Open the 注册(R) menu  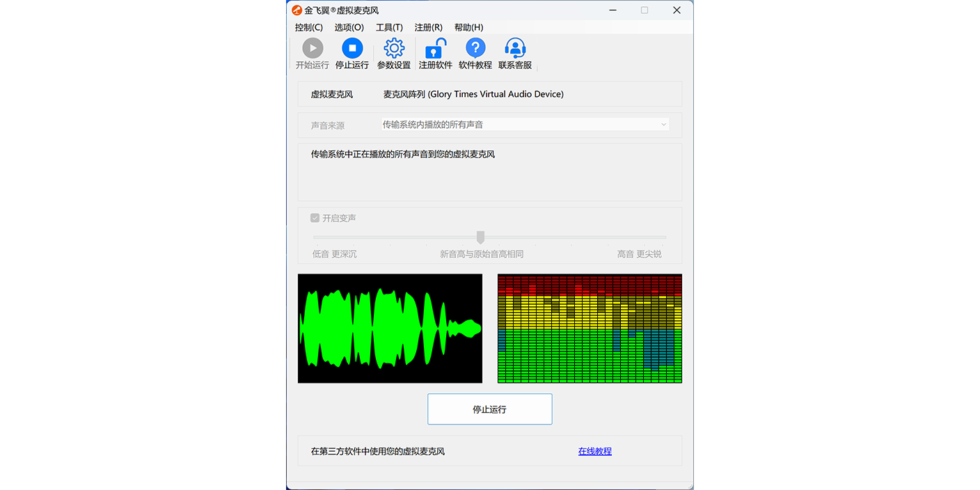click(x=428, y=27)
